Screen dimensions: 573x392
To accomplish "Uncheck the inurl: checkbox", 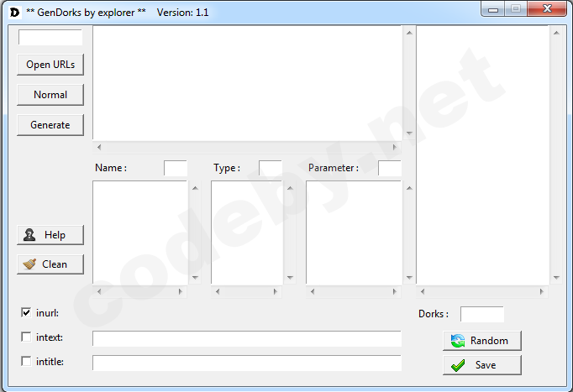I will point(26,313).
